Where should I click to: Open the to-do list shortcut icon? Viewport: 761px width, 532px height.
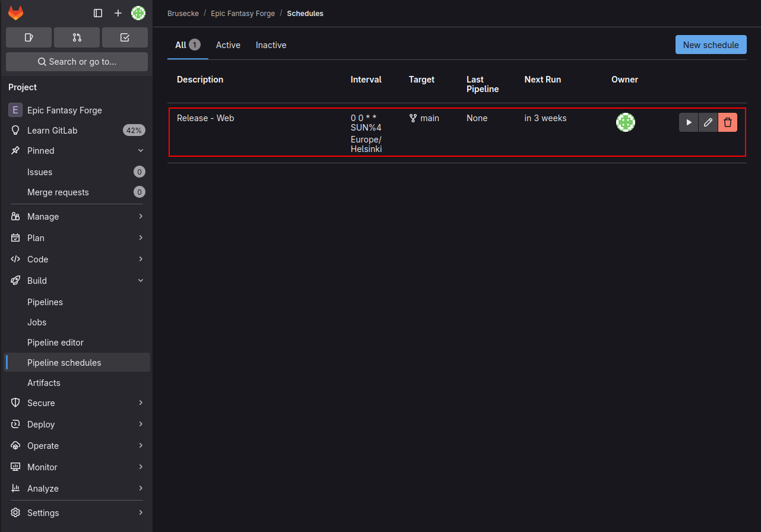125,37
